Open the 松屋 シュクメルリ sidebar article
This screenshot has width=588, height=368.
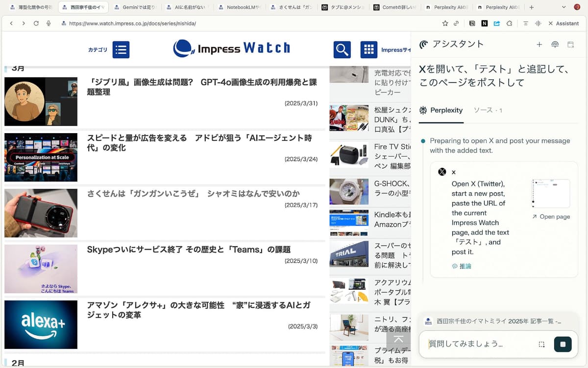coord(392,119)
